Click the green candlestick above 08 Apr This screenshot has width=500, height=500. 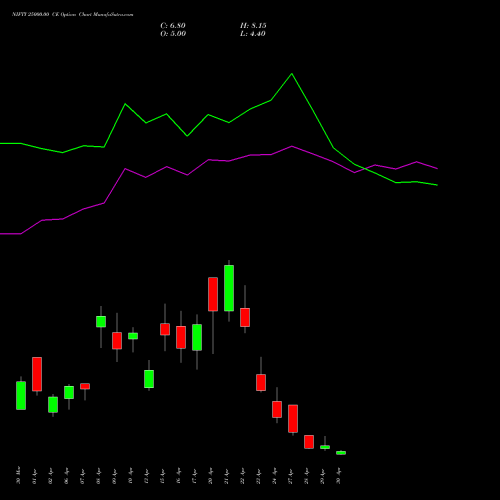tap(101, 322)
